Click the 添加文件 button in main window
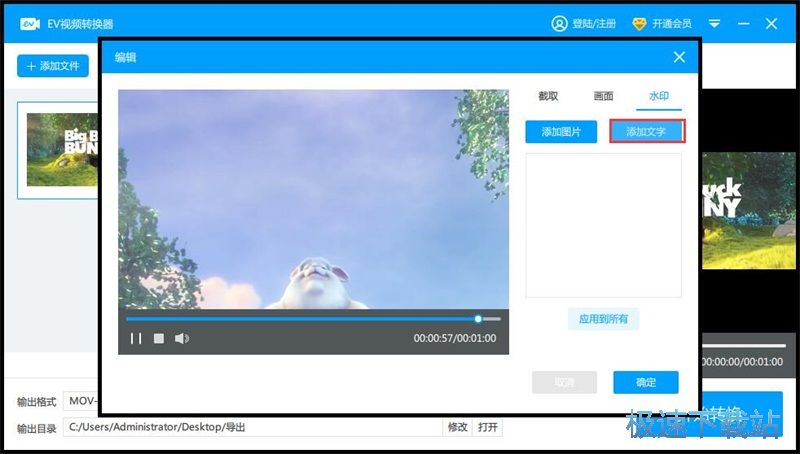Screen dimensions: 800x454 point(53,66)
